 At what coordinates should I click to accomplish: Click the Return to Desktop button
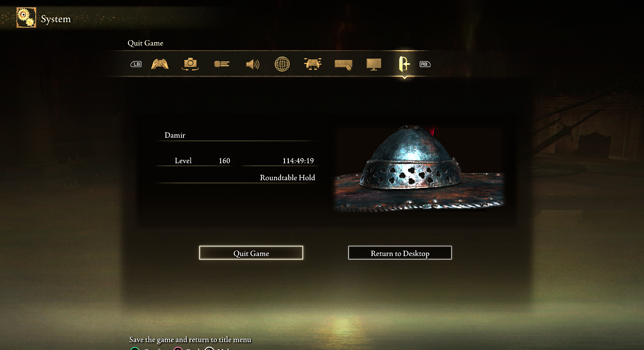coord(400,253)
